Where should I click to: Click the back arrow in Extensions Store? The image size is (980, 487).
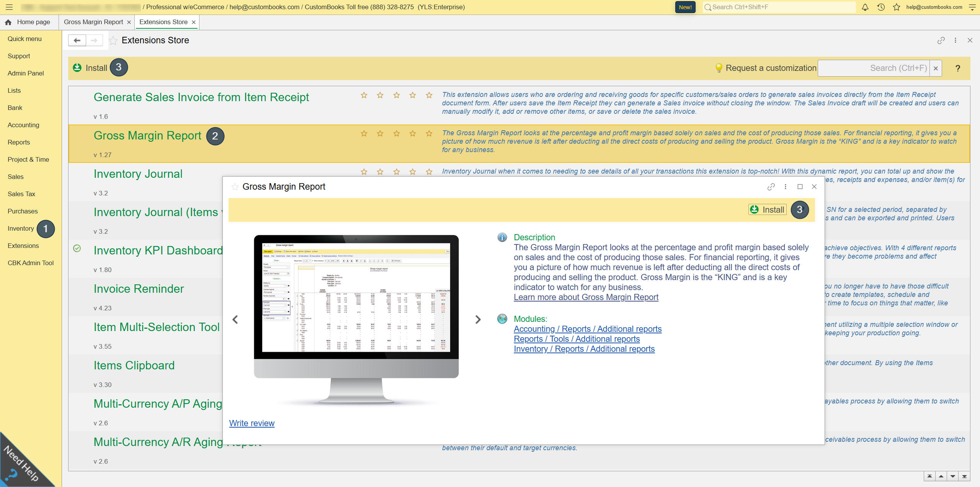click(x=77, y=40)
